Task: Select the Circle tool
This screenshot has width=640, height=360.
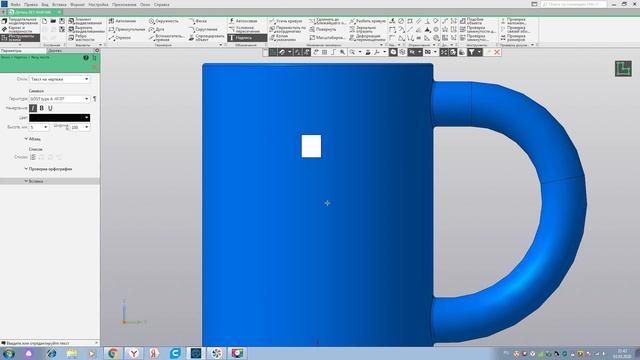Action: tap(164, 21)
